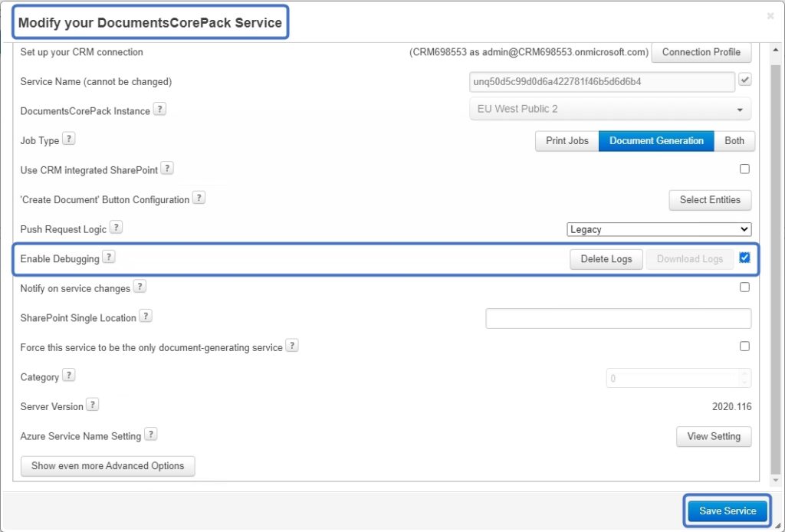
Task: Open help for SharePoint Single Location
Action: click(x=146, y=316)
